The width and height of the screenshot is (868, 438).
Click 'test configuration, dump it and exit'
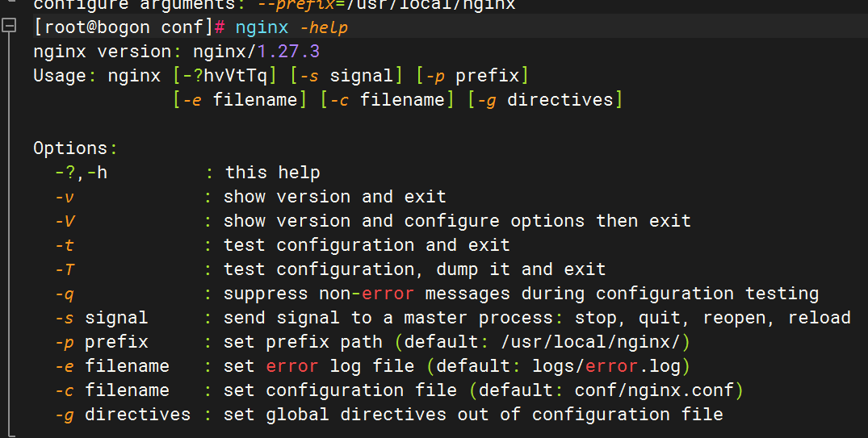tap(415, 269)
